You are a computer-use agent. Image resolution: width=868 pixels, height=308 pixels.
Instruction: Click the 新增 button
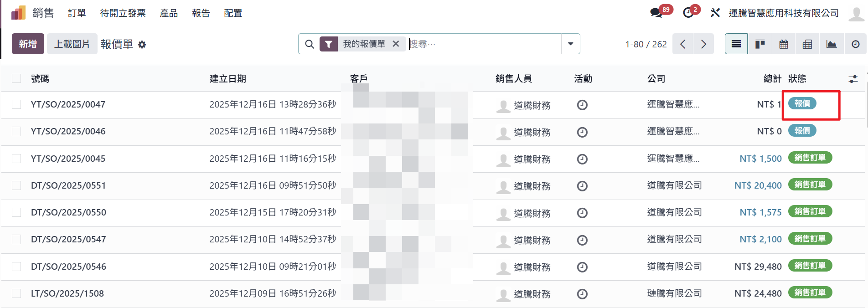[28, 44]
